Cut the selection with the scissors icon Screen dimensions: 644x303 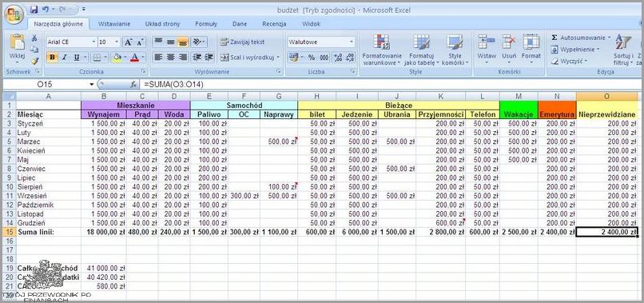34,38
